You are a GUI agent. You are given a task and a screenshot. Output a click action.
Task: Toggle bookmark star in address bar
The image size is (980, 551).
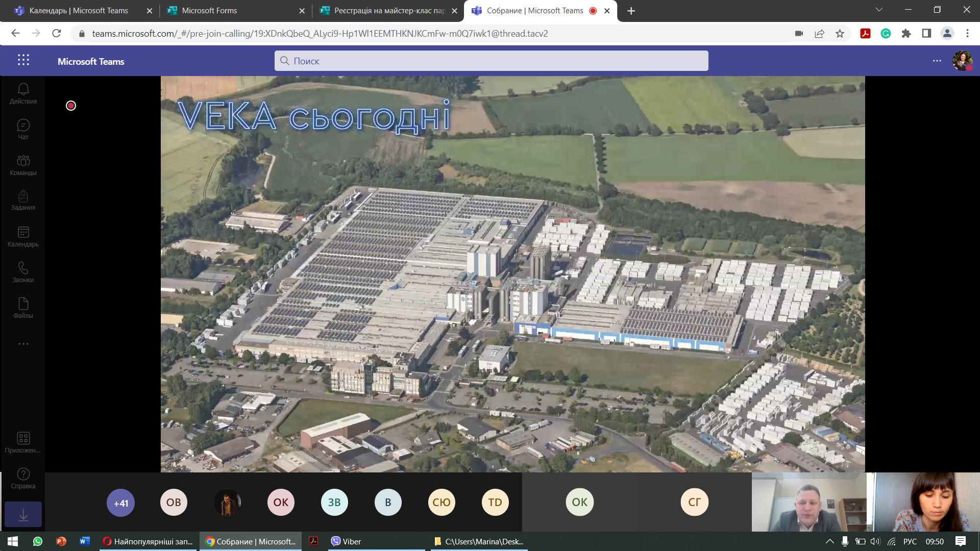click(840, 34)
